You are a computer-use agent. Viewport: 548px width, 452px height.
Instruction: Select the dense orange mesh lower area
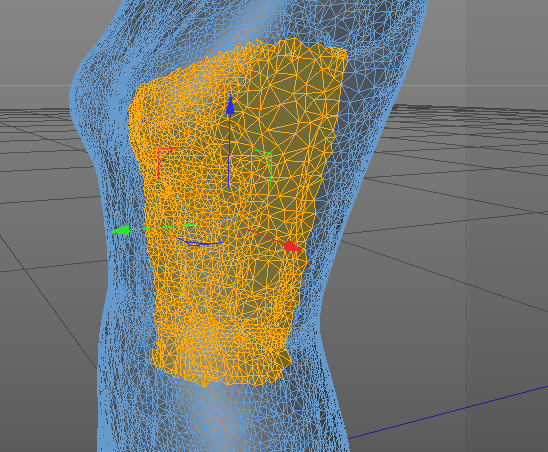coord(220,315)
